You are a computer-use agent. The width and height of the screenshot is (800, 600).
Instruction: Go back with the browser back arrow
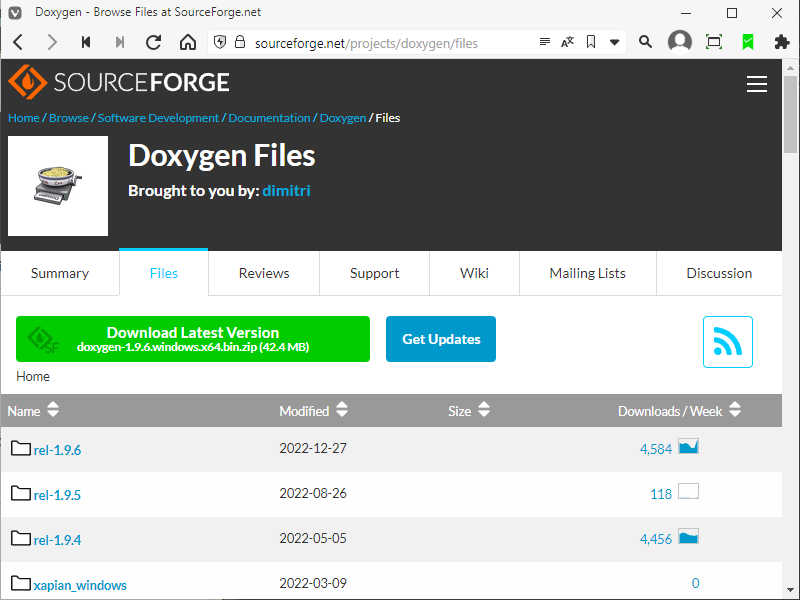tap(18, 42)
